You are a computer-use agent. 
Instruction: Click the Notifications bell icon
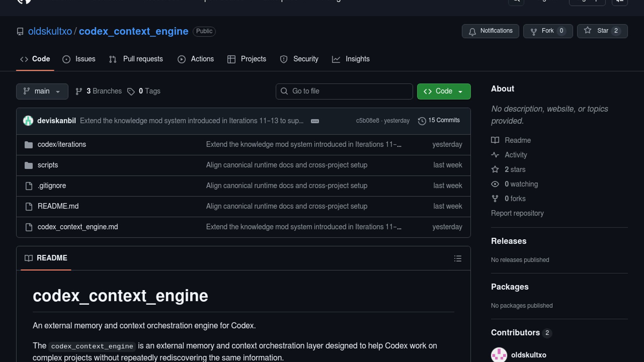(472, 32)
